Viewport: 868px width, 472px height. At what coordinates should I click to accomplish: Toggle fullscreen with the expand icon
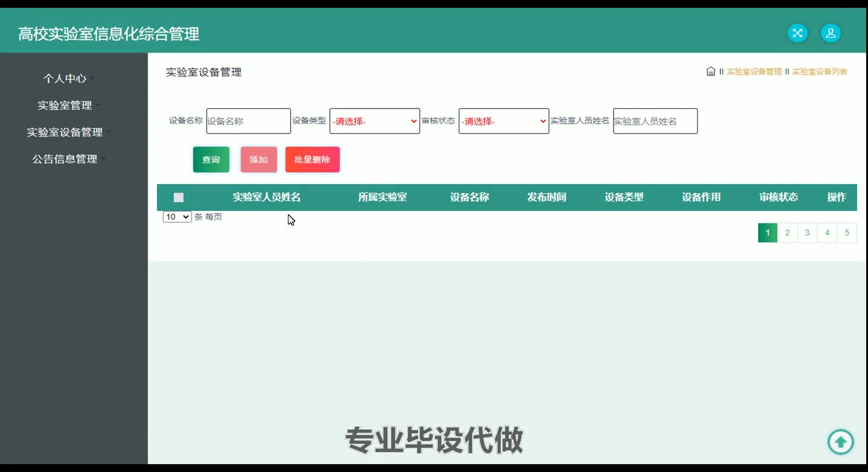tap(797, 33)
